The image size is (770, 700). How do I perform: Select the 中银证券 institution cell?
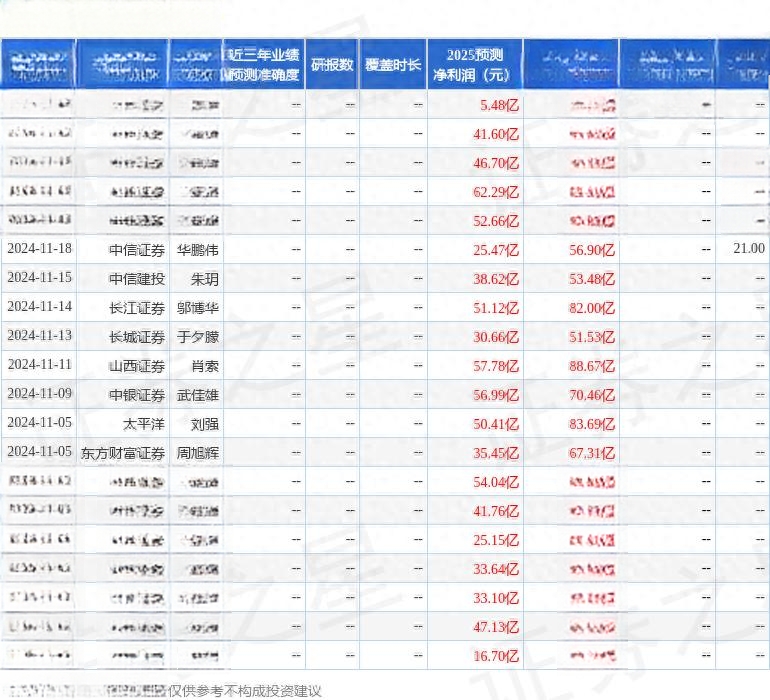click(137, 395)
